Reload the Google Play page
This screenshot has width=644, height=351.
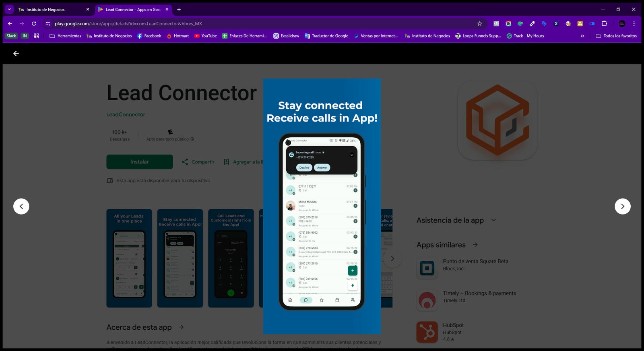click(34, 24)
